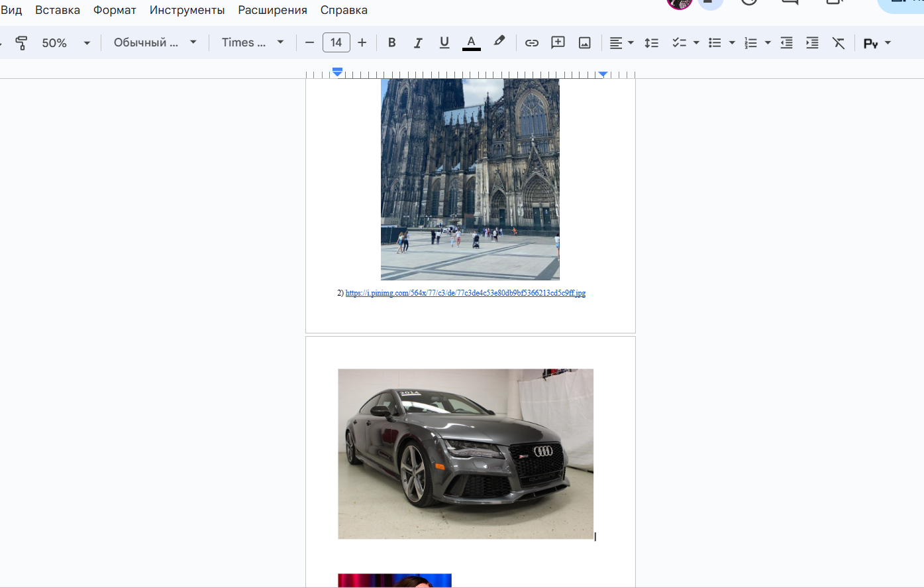Viewport: 924px width, 588px height.
Task: Open the 'Обычный ...' paragraph style dropdown
Action: point(155,42)
